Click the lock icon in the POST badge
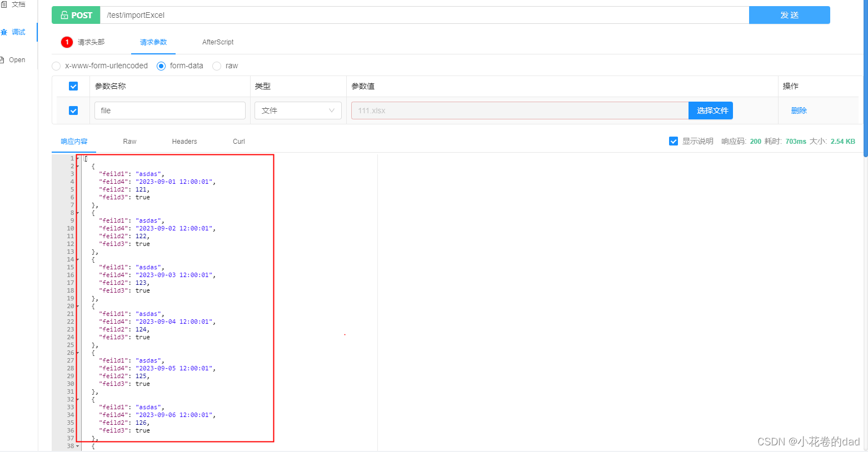Screen dimensions: 868x452 point(64,15)
